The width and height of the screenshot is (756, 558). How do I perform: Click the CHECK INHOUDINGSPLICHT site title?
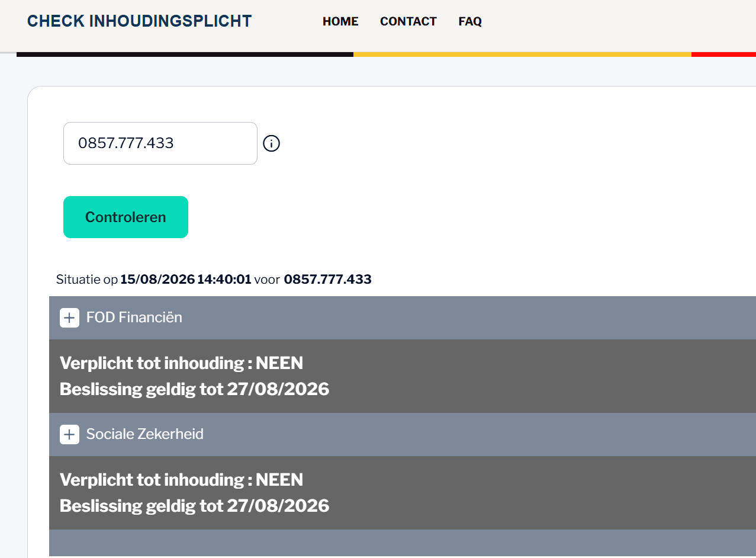[x=140, y=21]
